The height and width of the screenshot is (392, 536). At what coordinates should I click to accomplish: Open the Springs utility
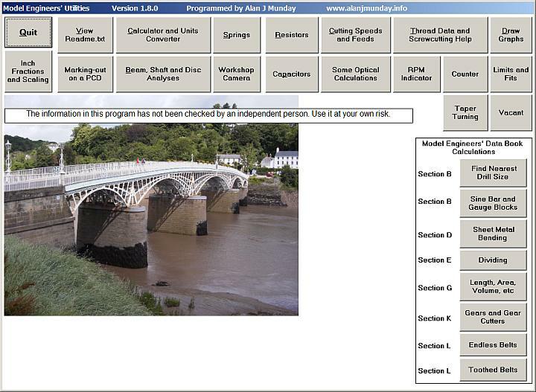tap(237, 35)
